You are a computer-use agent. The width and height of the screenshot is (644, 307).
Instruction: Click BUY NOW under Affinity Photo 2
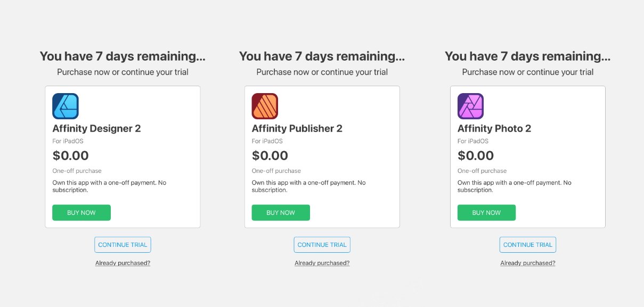[486, 212]
